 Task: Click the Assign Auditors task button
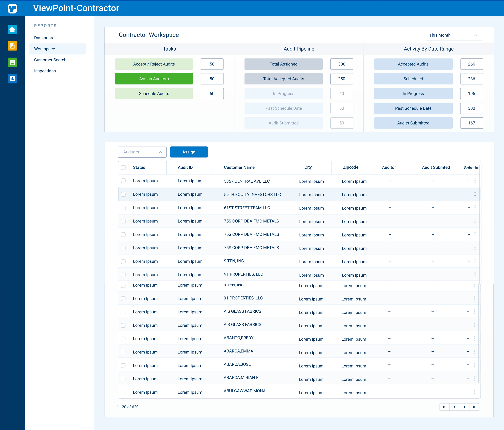click(x=154, y=79)
